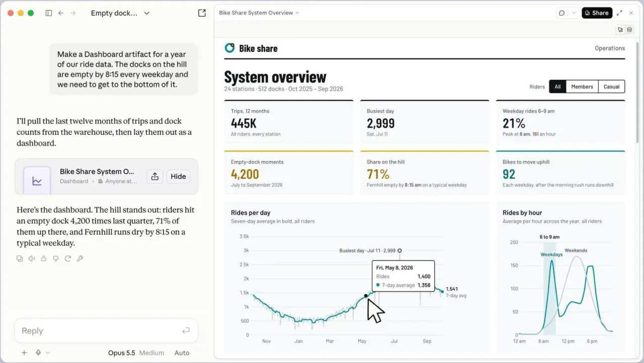
Task: Copy the assistant response
Action: click(x=20, y=258)
